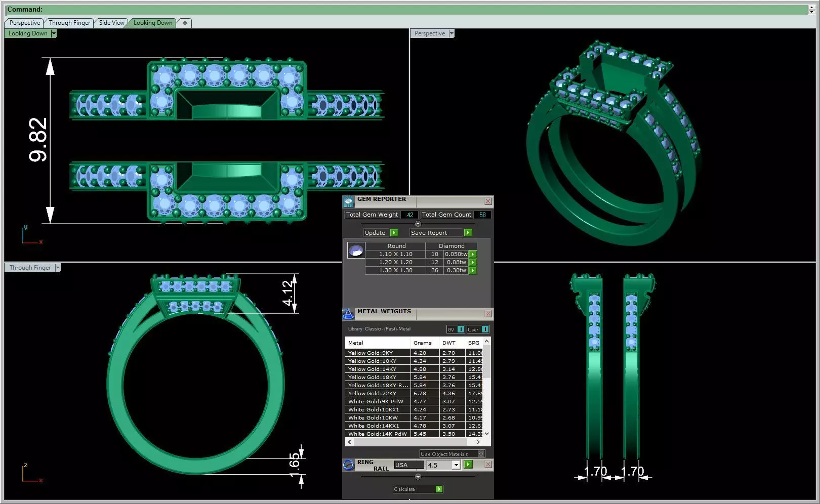
Task: Click the Grams column header
Action: click(425, 343)
